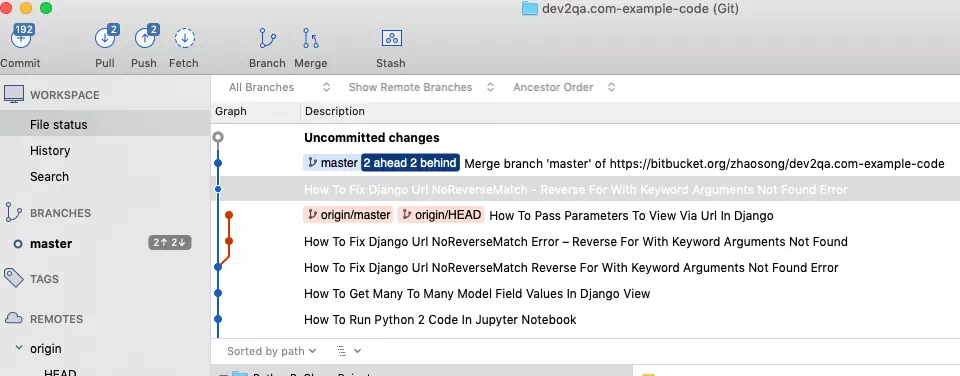Image resolution: width=960 pixels, height=376 pixels.
Task: Click current-branch circle beside master in sidebar
Action: coord(18,244)
